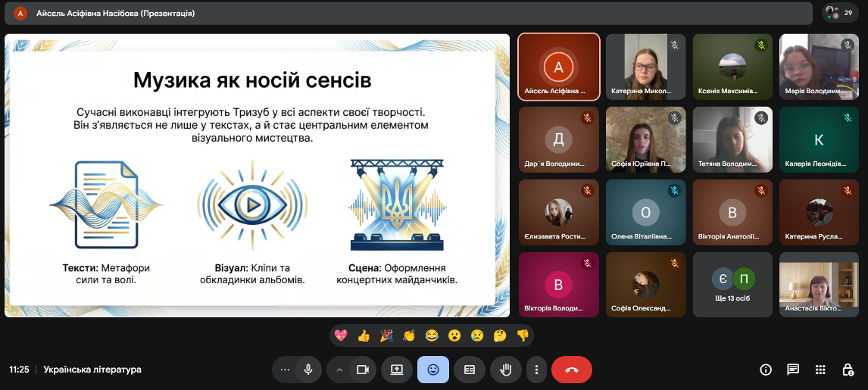The height and width of the screenshot is (390, 868).
Task: Send the clapping hands reaction
Action: click(409, 335)
